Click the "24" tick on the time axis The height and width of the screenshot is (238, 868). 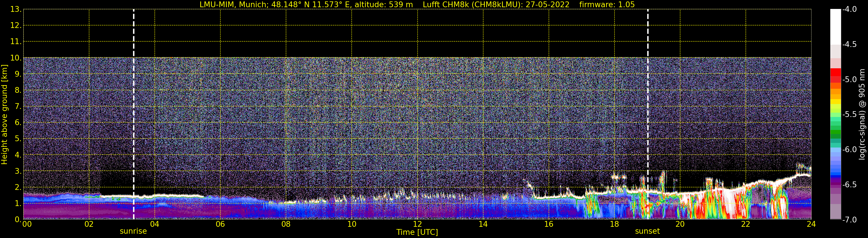coord(811,224)
